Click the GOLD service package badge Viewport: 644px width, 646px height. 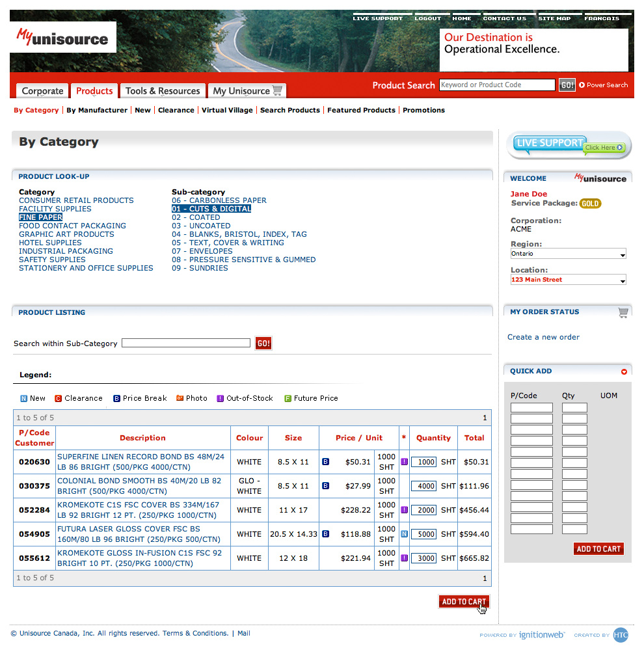click(590, 204)
